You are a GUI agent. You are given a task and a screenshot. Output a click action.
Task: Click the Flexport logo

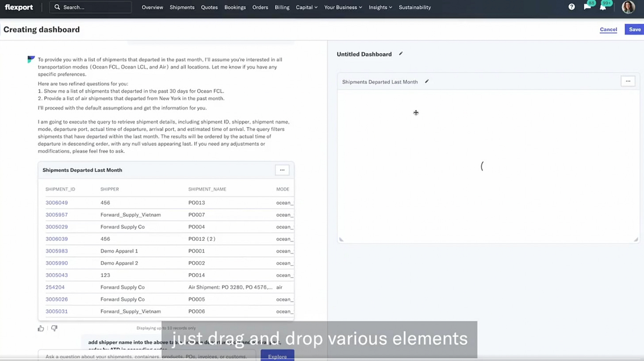(19, 7)
